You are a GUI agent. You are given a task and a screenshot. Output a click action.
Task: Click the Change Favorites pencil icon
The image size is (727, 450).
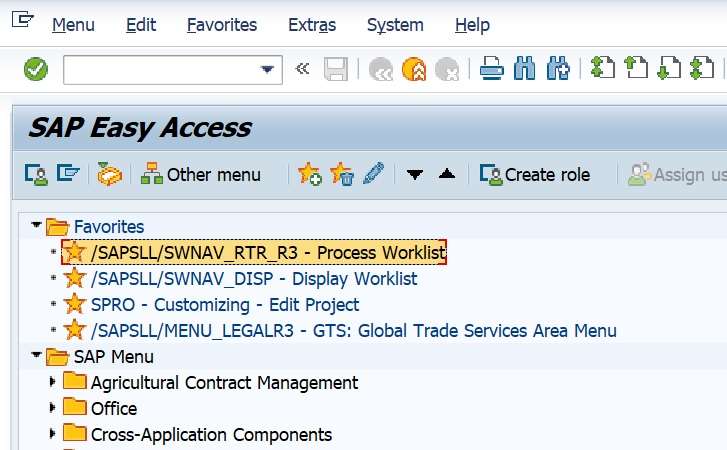coord(374,173)
